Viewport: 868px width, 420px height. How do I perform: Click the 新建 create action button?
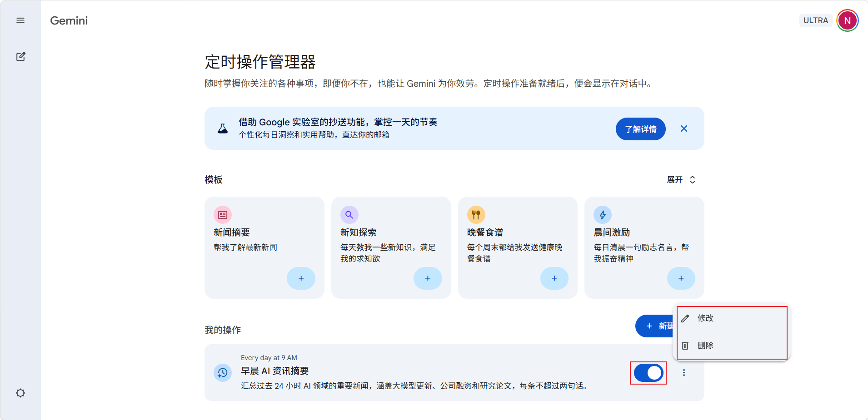point(654,326)
